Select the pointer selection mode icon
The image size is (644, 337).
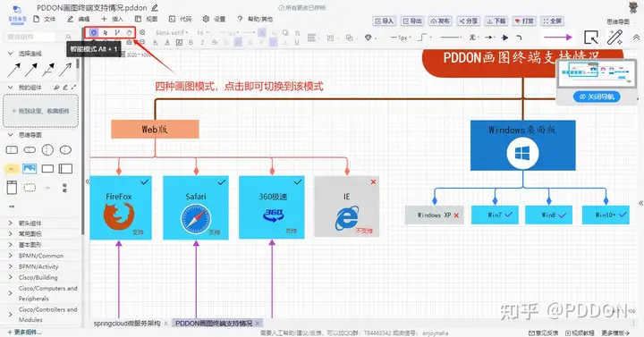point(106,32)
